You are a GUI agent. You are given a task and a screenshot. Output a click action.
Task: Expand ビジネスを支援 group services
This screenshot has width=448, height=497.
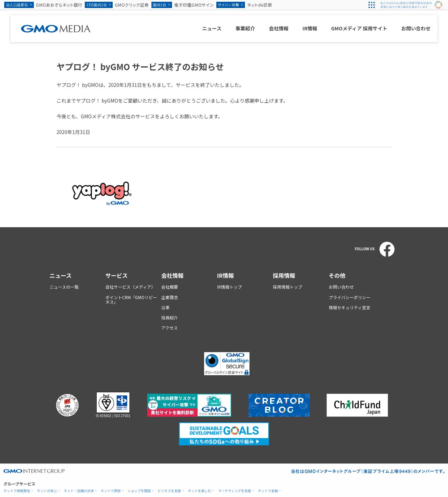pos(171,491)
